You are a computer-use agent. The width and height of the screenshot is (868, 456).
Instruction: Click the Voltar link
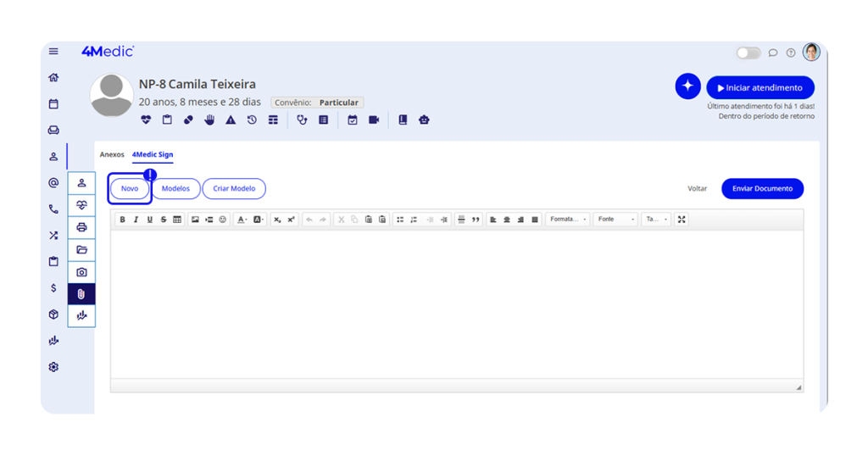point(698,189)
